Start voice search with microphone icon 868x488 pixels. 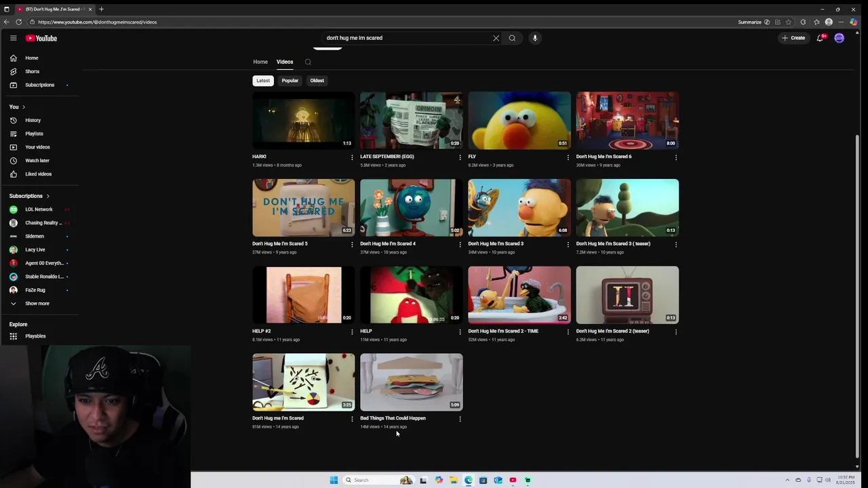click(535, 38)
